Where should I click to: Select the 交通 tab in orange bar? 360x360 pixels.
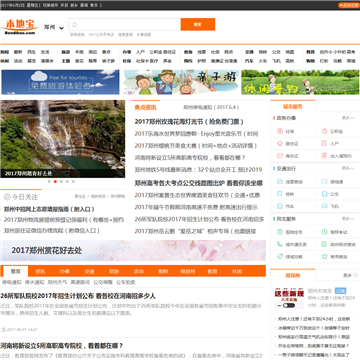89,271
